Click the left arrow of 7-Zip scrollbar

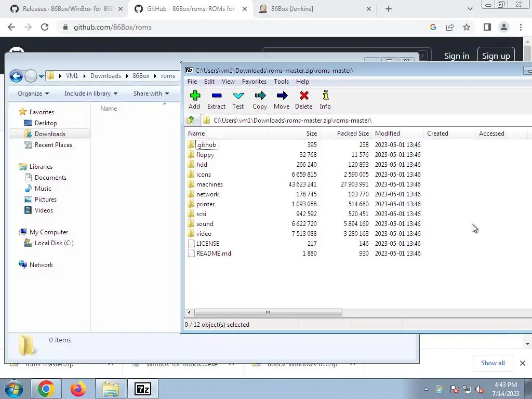(189, 312)
